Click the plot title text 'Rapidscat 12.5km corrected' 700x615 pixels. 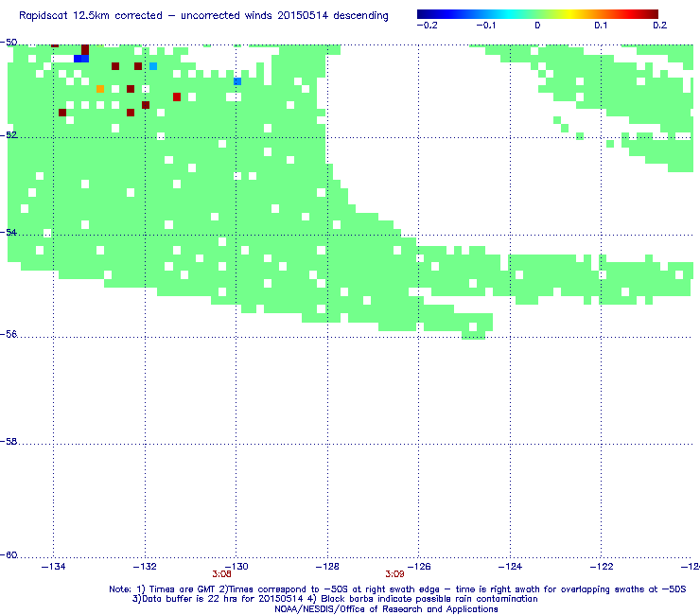91,16
